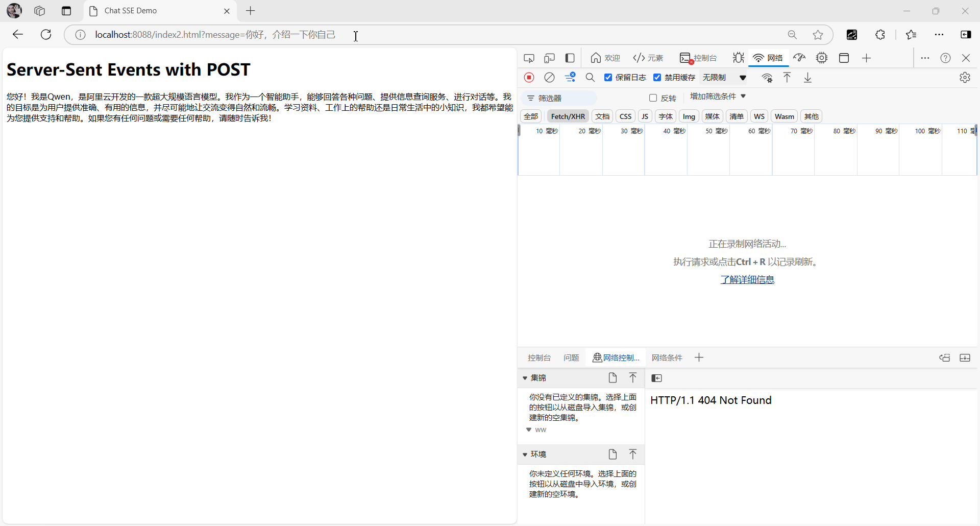The width and height of the screenshot is (980, 526).
Task: Open the tab actions menu icon
Action: click(66, 11)
